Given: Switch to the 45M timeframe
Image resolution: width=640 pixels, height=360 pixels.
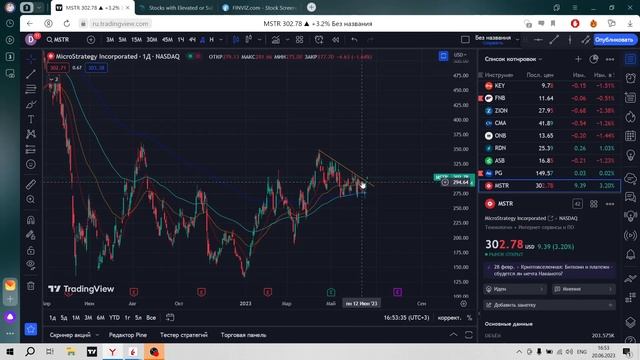Looking at the screenshot, I should [x=167, y=40].
